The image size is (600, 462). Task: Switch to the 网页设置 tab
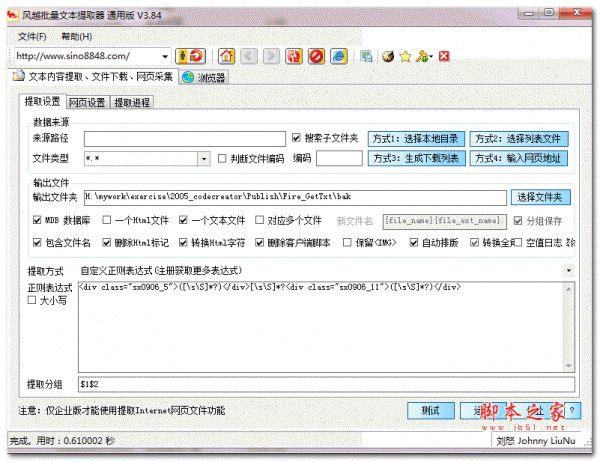coord(87,103)
